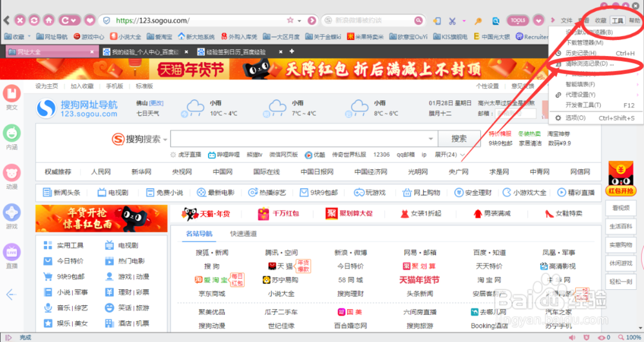Open the 网址导航 bookmark
The height and width of the screenshot is (342, 644).
click(52, 37)
